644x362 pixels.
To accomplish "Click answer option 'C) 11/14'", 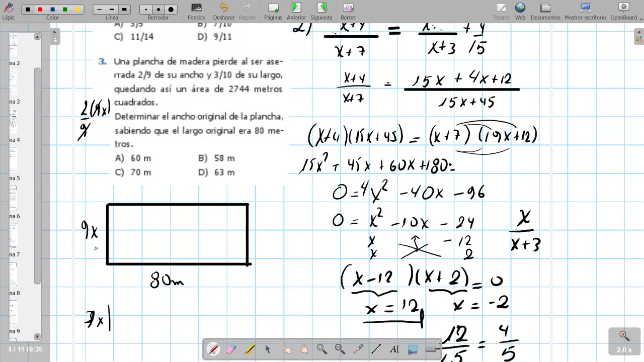I will [134, 37].
